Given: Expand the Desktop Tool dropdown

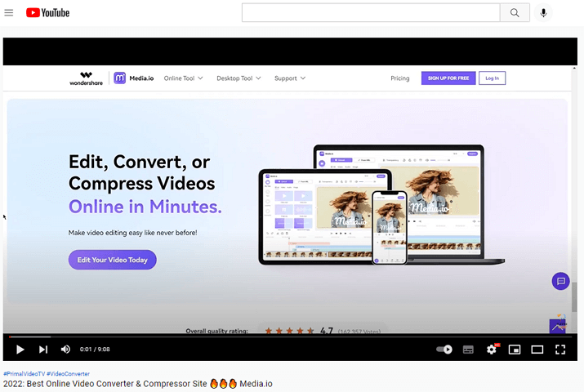Looking at the screenshot, I should tap(239, 78).
